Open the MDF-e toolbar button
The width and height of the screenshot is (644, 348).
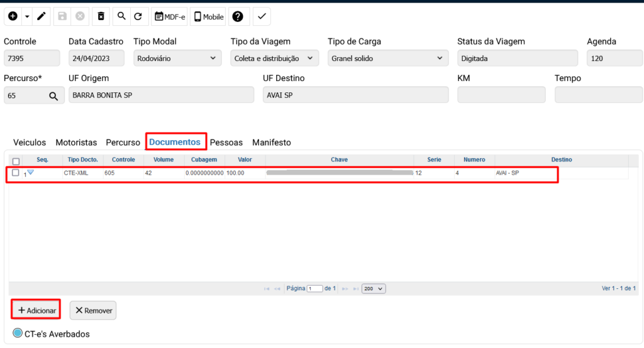click(x=169, y=17)
